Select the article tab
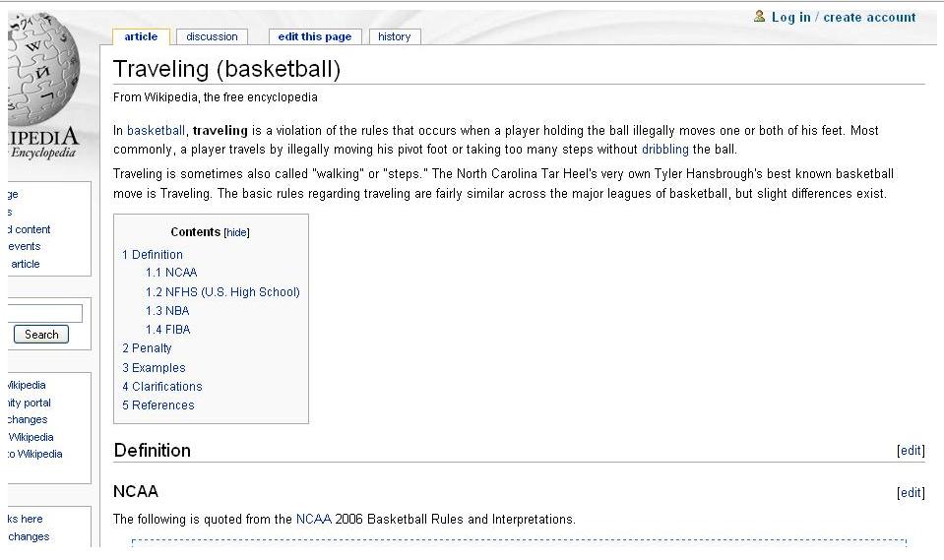Viewport: 944px width, 560px height. click(141, 36)
